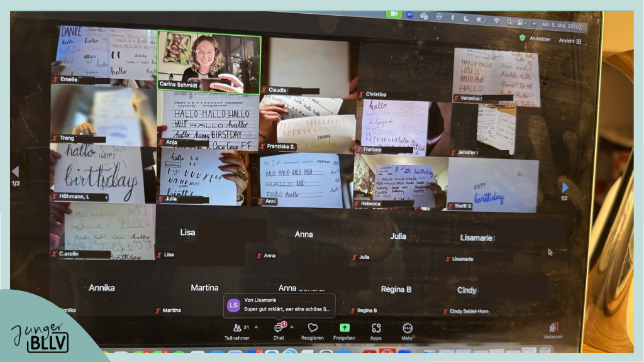
Task: Open the Bluetooth menu bar icon
Action: click(452, 17)
